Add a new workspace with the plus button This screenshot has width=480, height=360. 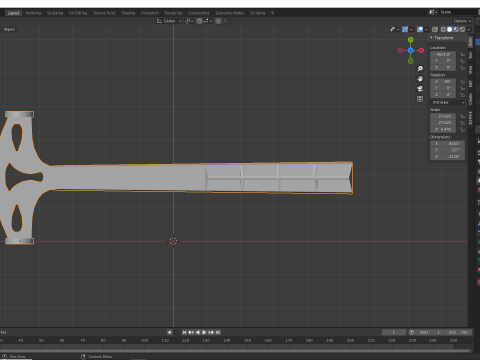[x=272, y=13]
